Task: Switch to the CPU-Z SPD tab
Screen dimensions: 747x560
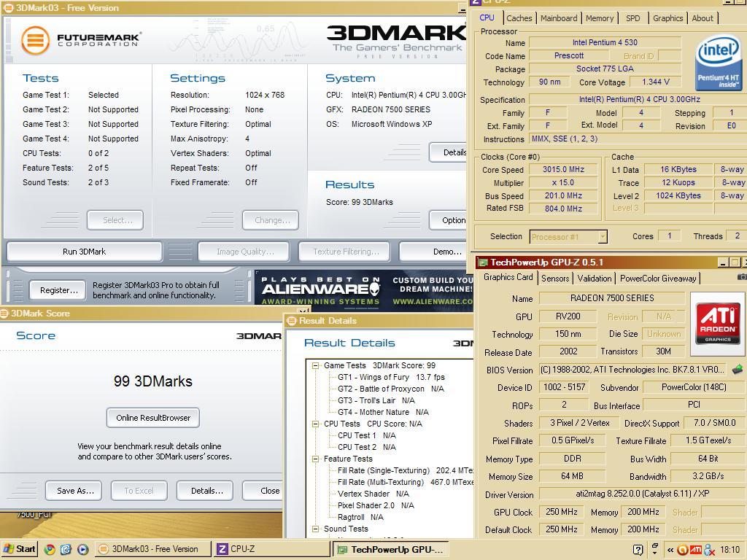Action: (632, 18)
